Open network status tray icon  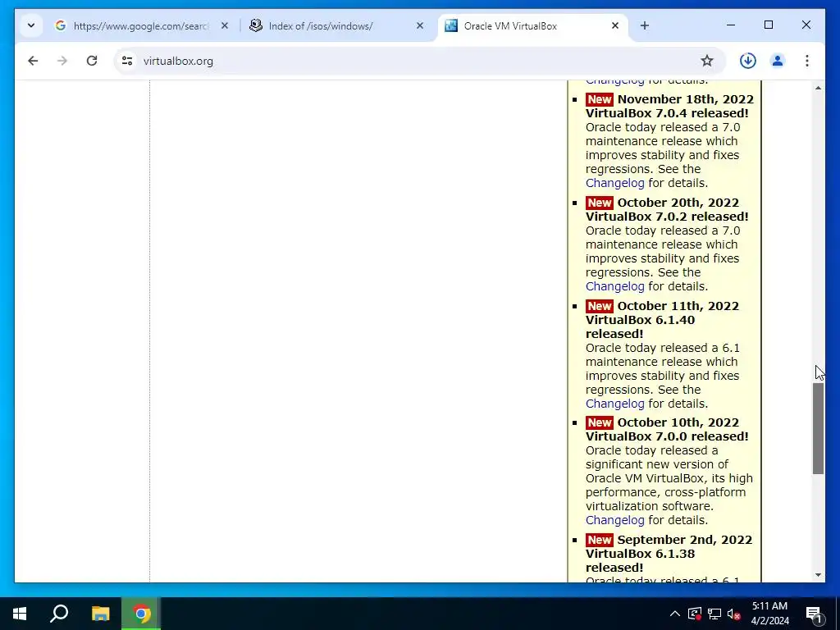[714, 614]
